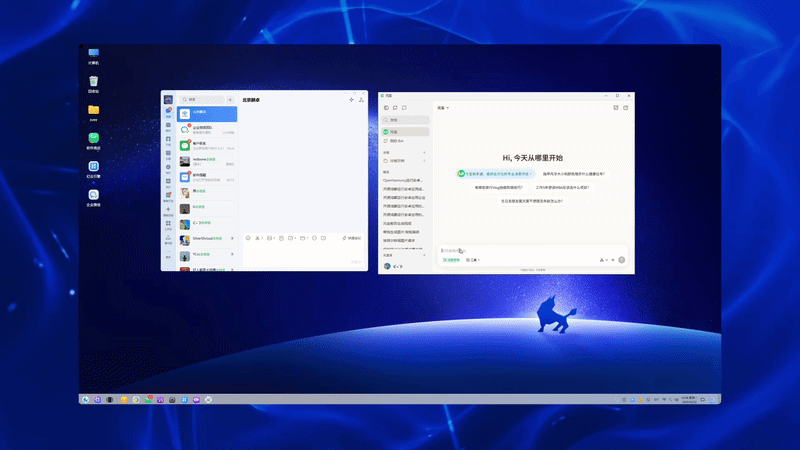
Task: Open the green chat-icon conversation in WeCom list
Action: point(207,145)
